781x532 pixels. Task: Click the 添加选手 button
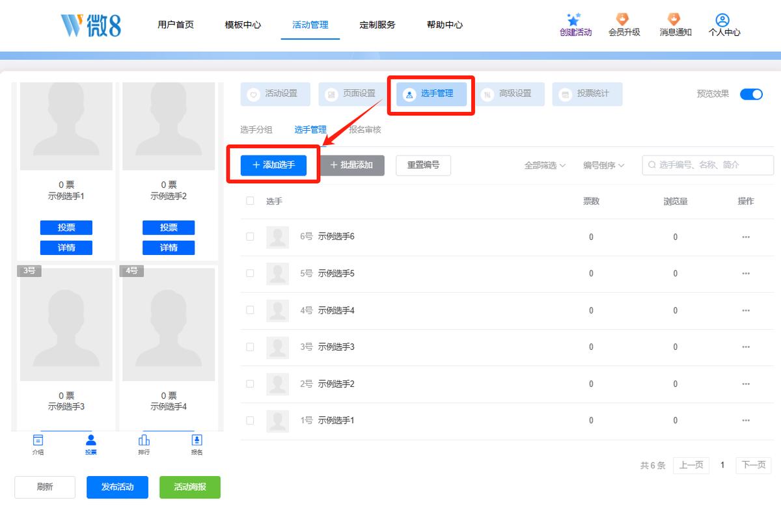(x=273, y=165)
